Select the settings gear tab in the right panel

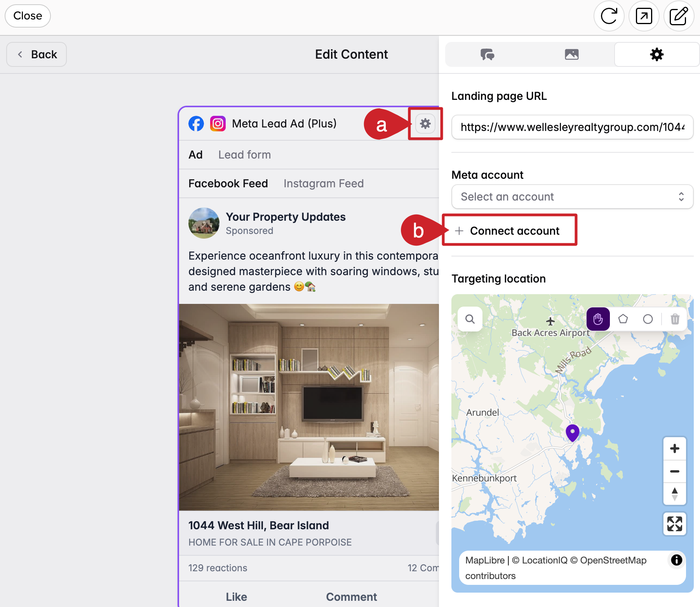click(656, 54)
